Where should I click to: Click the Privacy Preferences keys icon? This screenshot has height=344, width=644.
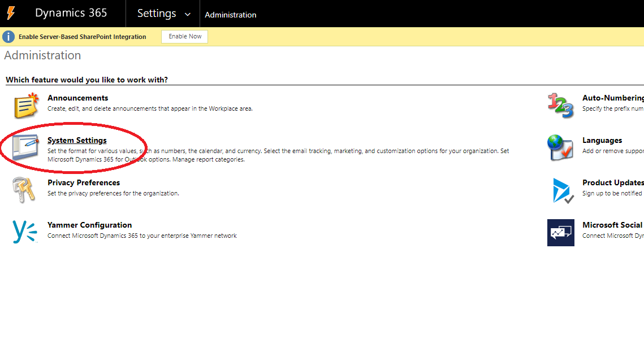pyautogui.click(x=24, y=190)
